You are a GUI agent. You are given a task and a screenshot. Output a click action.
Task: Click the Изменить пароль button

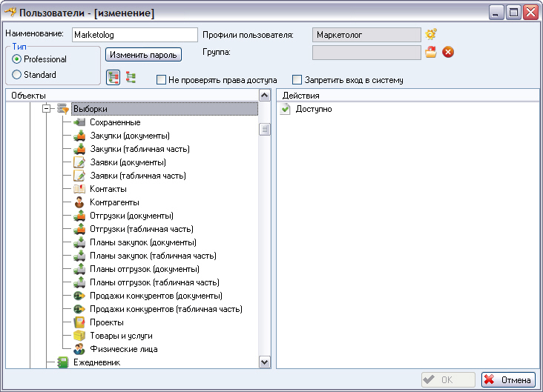(143, 55)
